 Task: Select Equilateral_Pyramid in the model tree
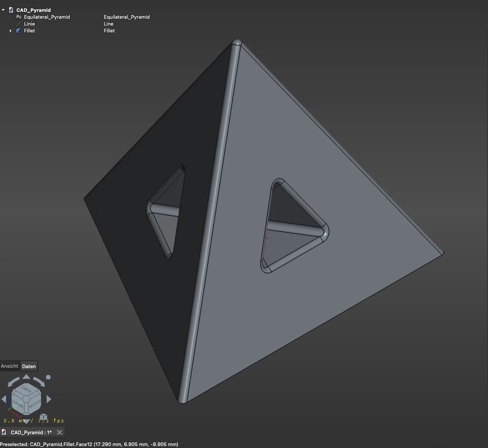point(47,17)
